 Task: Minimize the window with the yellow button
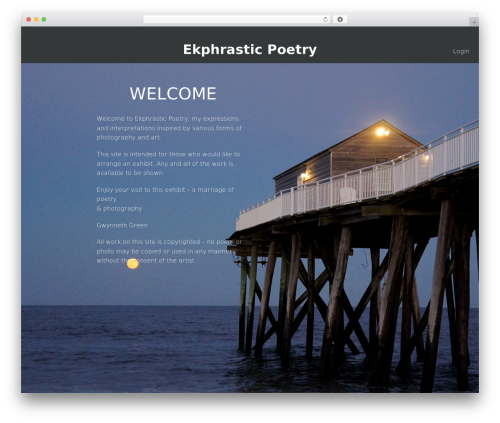coord(36,19)
